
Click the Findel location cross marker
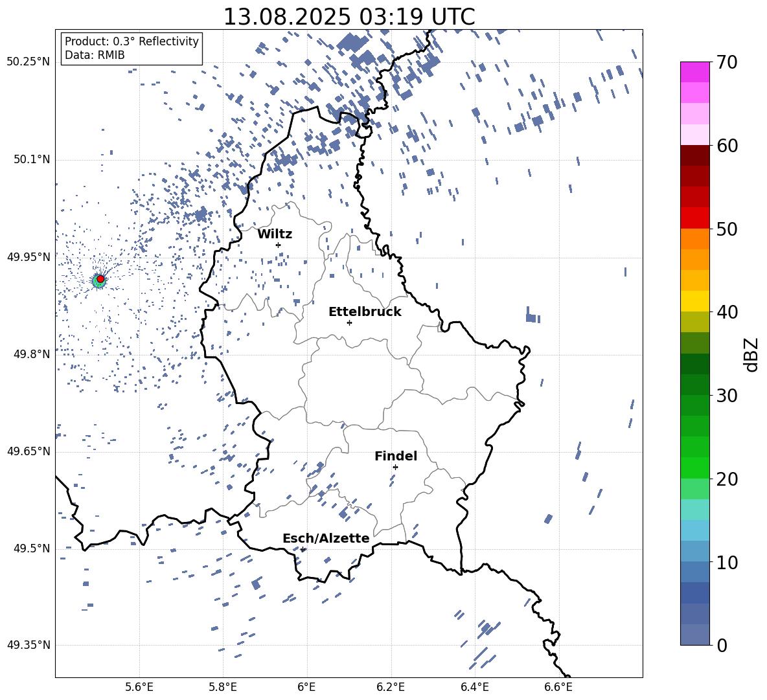395,468
